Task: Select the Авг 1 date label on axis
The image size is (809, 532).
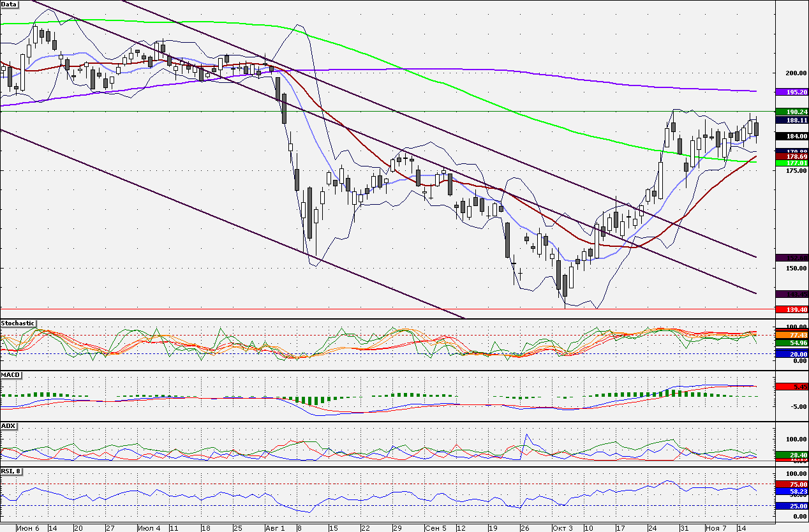Action: point(274,528)
